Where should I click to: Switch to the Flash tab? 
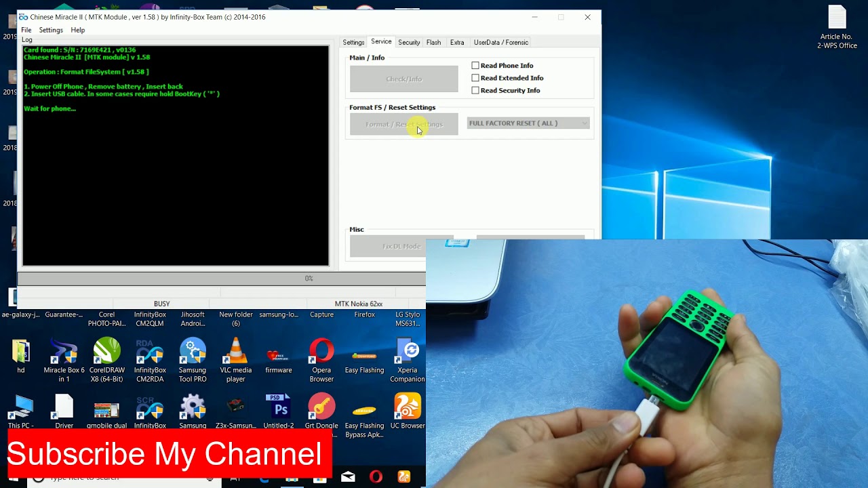coord(433,42)
